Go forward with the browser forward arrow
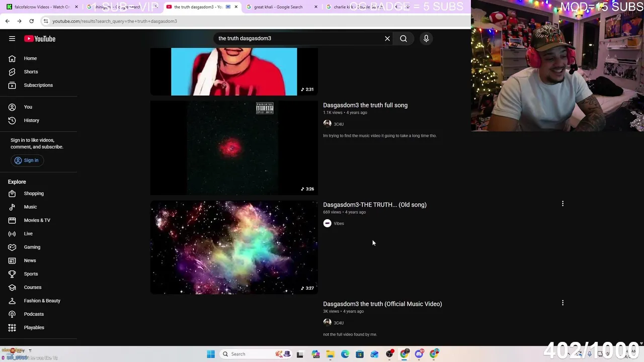Viewport: 644px width, 362px height. pyautogui.click(x=19, y=21)
